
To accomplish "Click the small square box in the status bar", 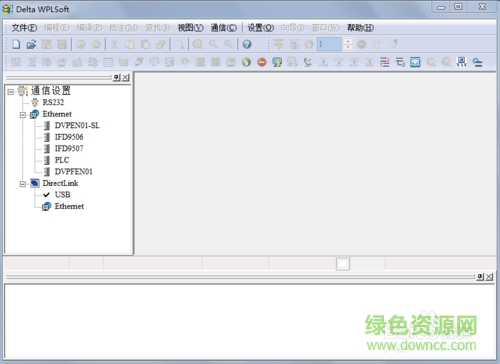I will point(343,264).
